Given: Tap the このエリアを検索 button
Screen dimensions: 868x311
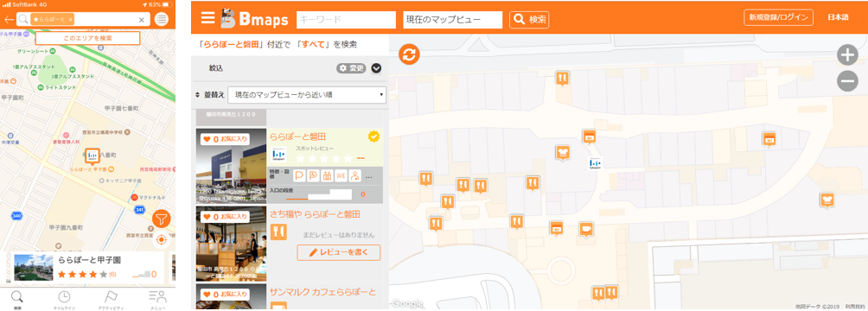Looking at the screenshot, I should 87,38.
